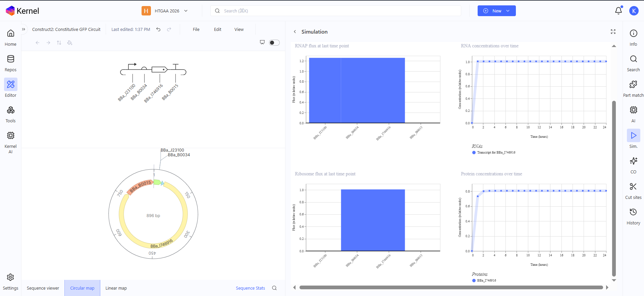This screenshot has height=296, width=644.
Task: Click the RBS half-circle glyph in SBOL diagram
Action: pyautogui.click(x=144, y=68)
